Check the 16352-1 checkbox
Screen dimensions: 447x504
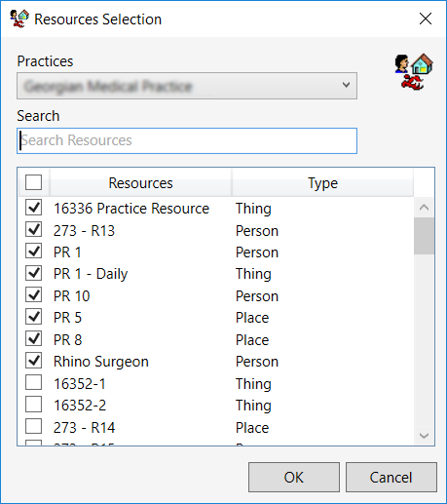pos(34,382)
